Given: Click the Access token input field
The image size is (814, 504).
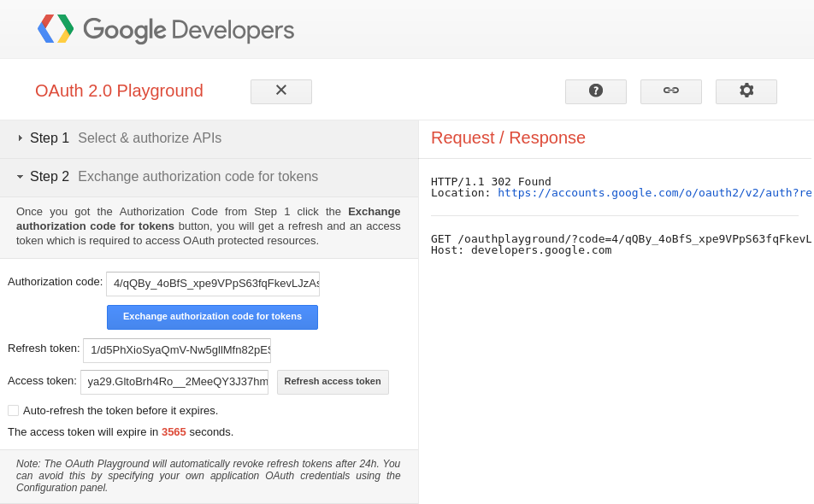Looking at the screenshot, I should 174,382.
